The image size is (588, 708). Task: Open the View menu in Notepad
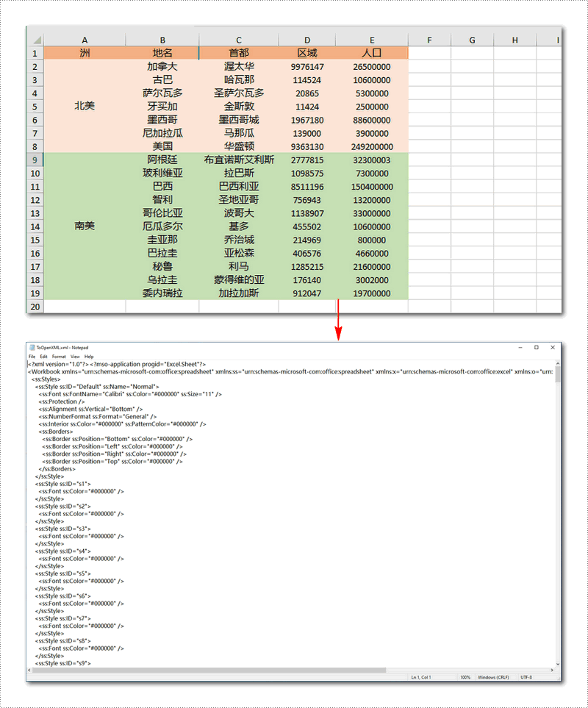point(75,357)
